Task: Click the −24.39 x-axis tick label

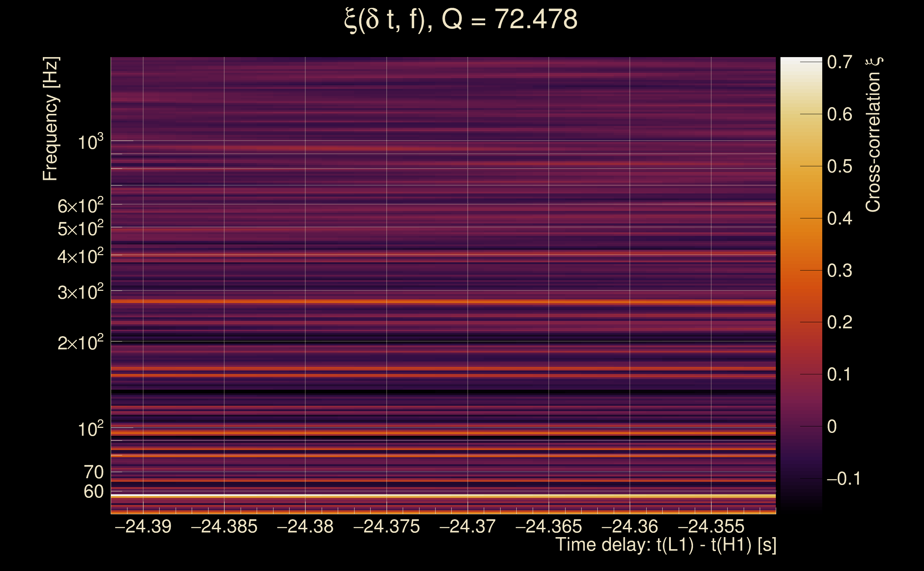Action: coord(143,526)
